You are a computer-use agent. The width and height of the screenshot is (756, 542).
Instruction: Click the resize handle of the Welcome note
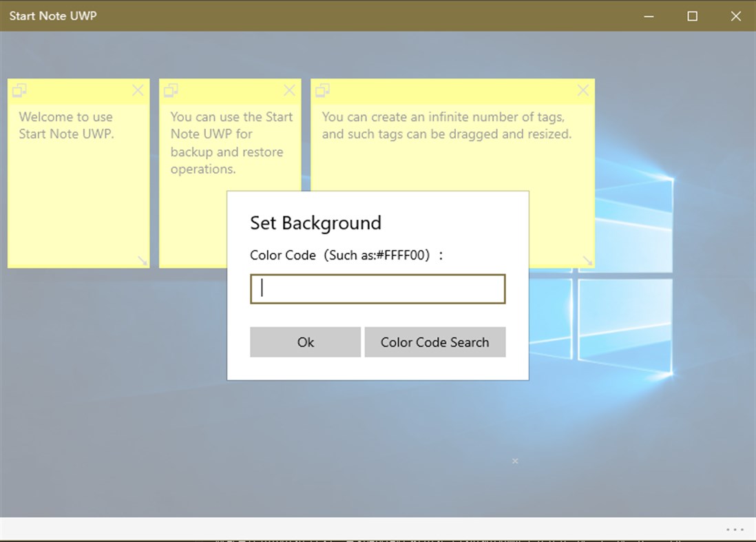coord(141,260)
